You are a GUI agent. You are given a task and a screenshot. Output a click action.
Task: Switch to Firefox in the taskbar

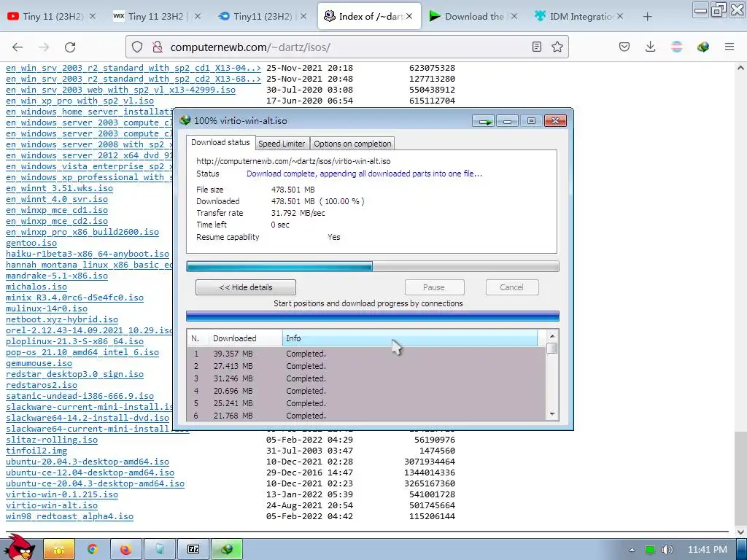tap(125, 550)
